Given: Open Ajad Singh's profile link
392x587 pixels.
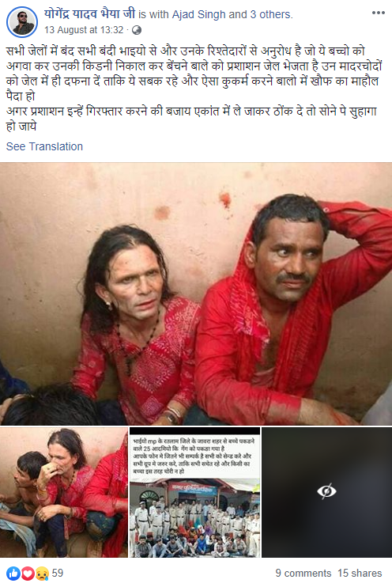Looking at the screenshot, I should pyautogui.click(x=198, y=14).
